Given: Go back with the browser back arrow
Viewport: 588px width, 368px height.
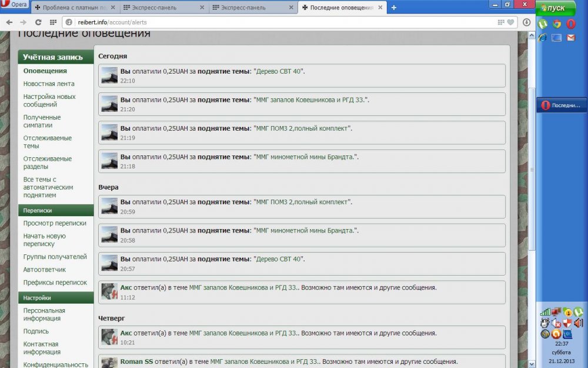Looking at the screenshot, I should 9,22.
